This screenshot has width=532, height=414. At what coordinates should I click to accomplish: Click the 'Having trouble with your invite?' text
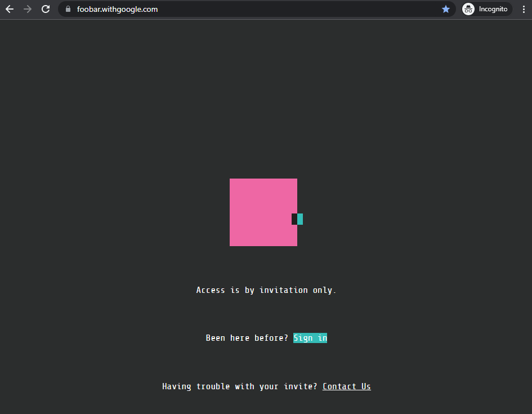(x=239, y=386)
